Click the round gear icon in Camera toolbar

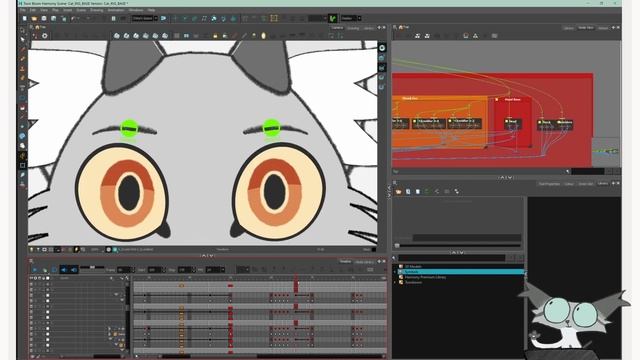coord(44,36)
